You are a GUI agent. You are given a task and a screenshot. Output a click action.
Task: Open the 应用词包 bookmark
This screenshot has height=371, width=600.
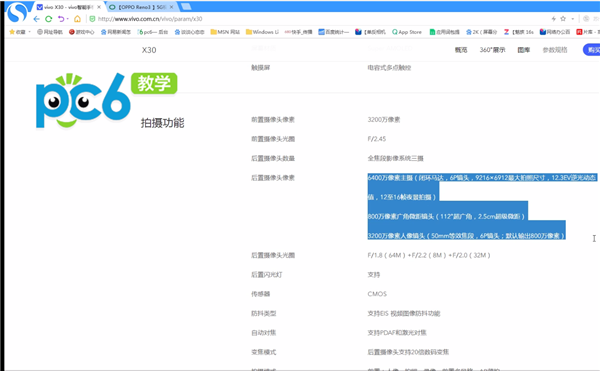444,32
